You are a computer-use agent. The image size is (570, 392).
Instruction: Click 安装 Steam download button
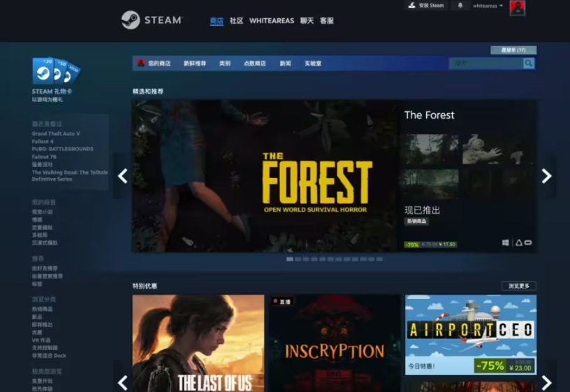427,6
